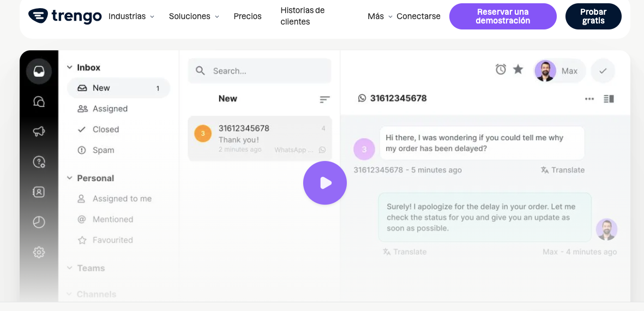Open the Más dropdown menu
644x311 pixels.
tap(380, 16)
